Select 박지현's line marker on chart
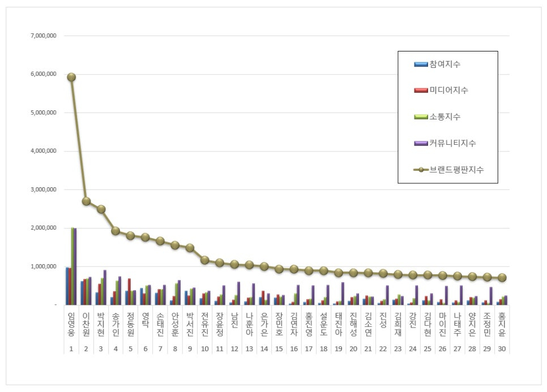Image resolution: width=547 pixels, height=392 pixels. 101,209
